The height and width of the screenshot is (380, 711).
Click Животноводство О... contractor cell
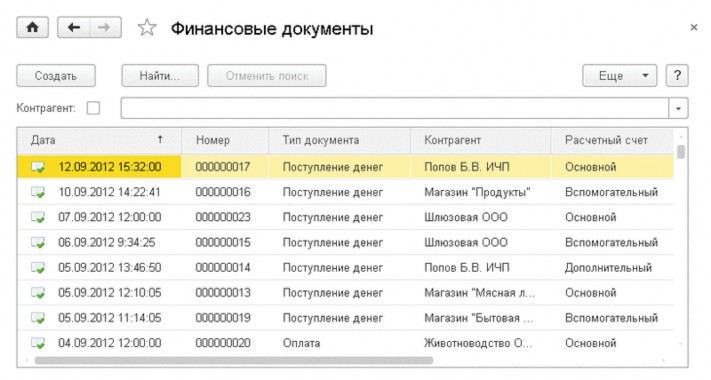[478, 343]
